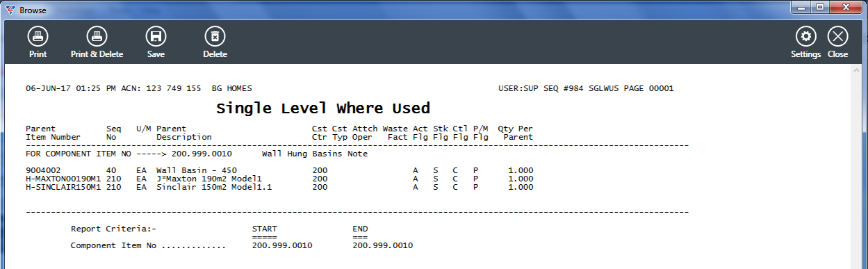
Task: Click the red window close button
Action: [x=846, y=8]
